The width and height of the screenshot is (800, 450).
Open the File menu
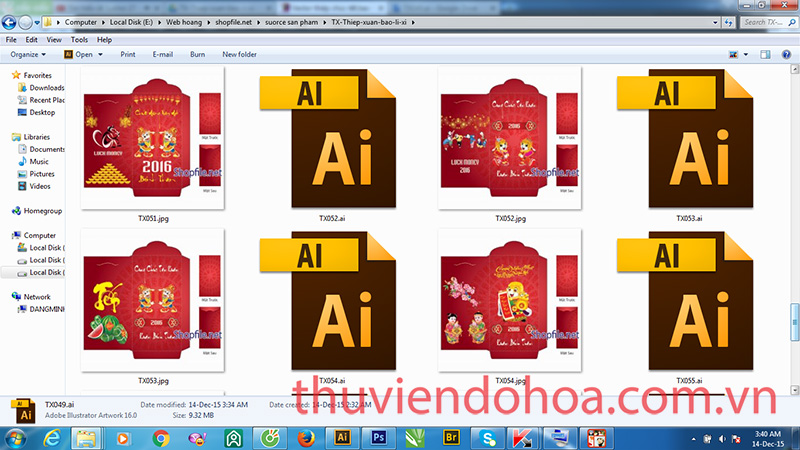coord(11,40)
